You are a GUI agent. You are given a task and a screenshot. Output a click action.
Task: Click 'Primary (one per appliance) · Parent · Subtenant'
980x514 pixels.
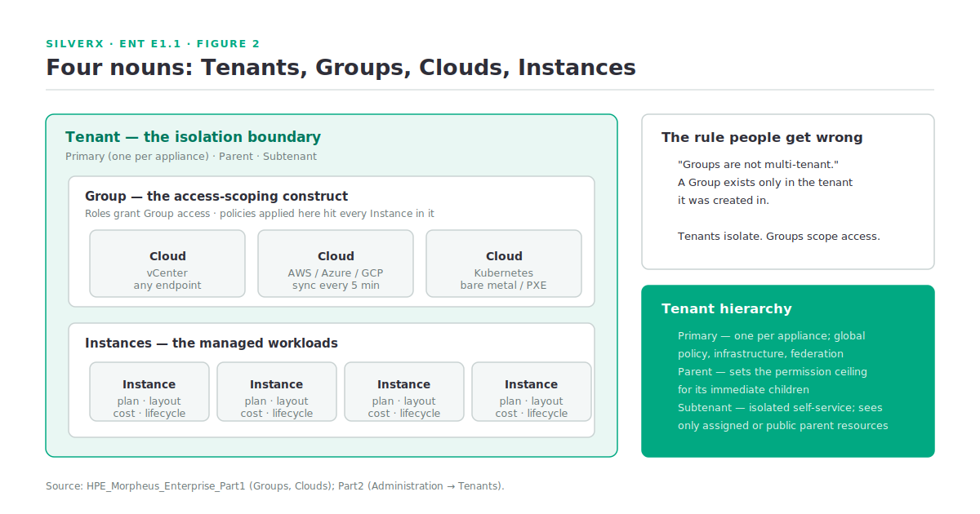(x=191, y=157)
